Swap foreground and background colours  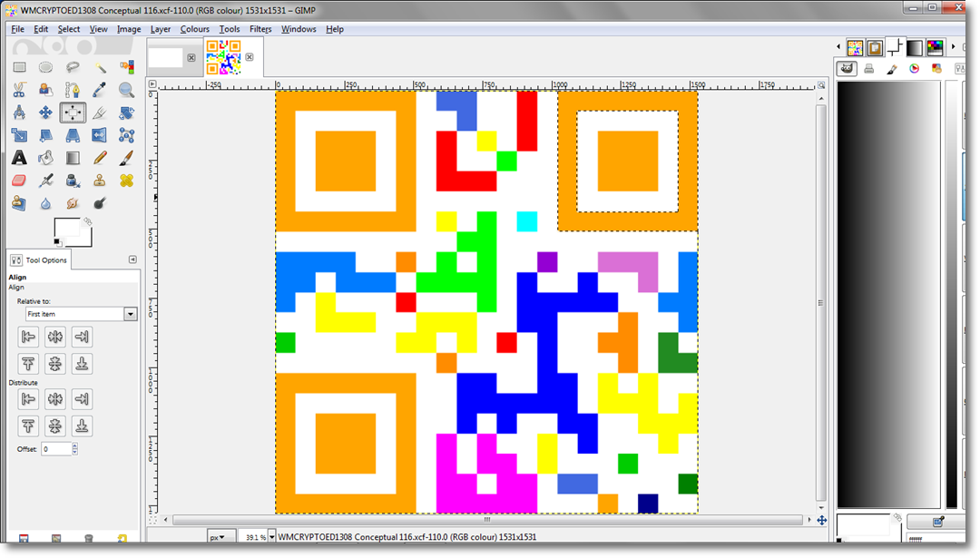click(87, 221)
